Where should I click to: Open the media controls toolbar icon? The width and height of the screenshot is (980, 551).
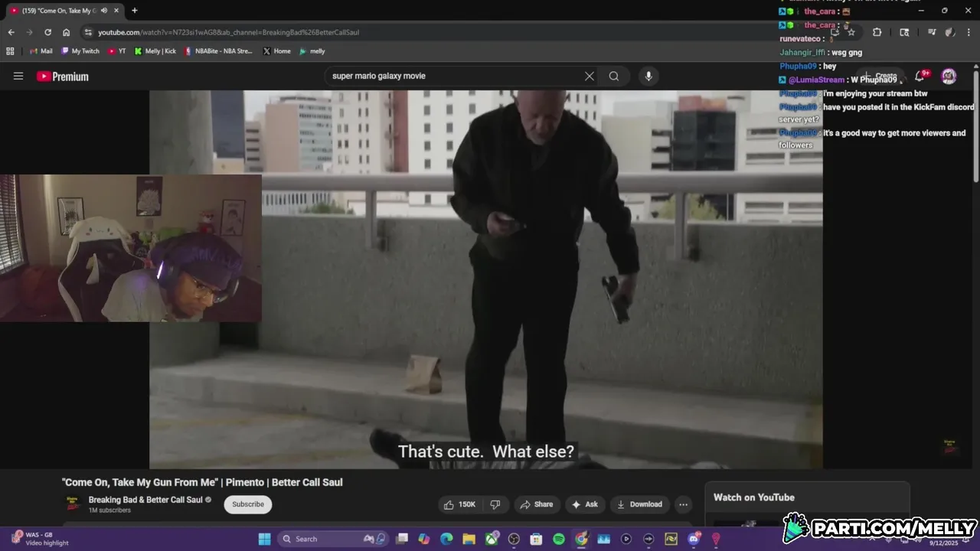click(x=932, y=32)
